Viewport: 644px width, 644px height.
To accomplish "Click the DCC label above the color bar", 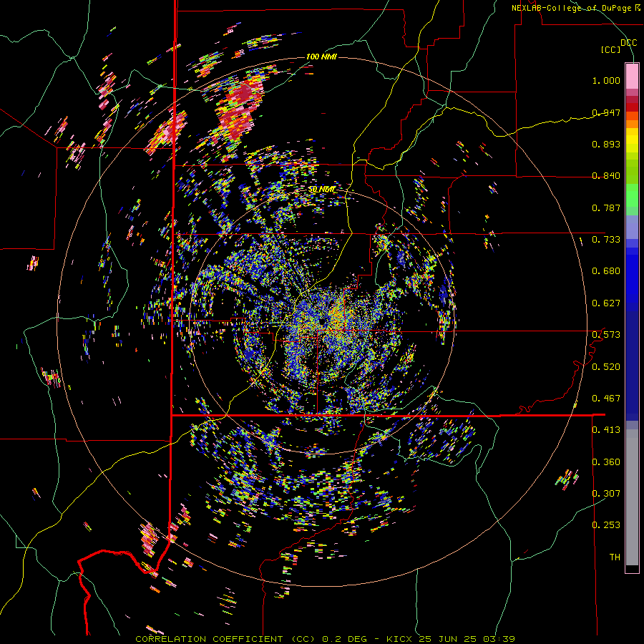I will click(x=628, y=43).
